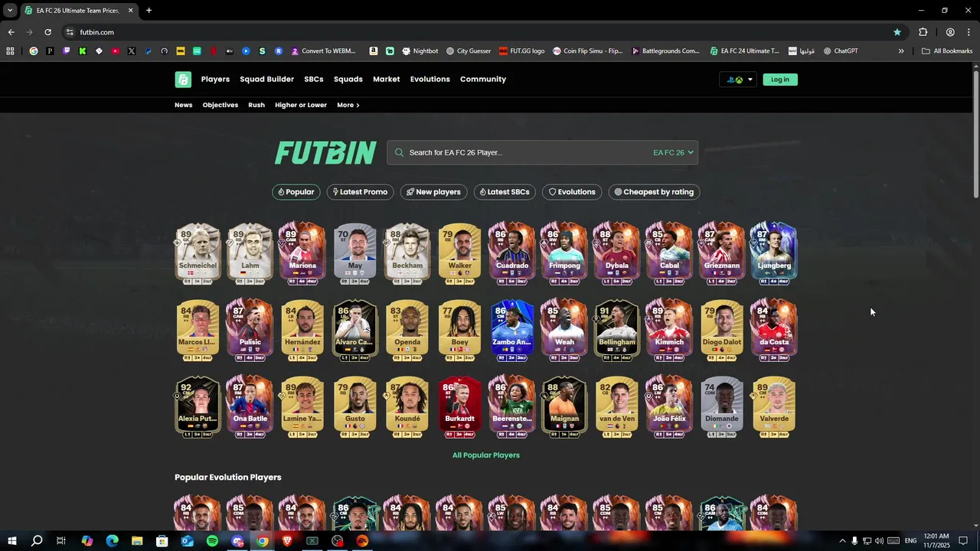980x551 pixels.
Task: Open the platform selector dropdown
Action: (739, 80)
